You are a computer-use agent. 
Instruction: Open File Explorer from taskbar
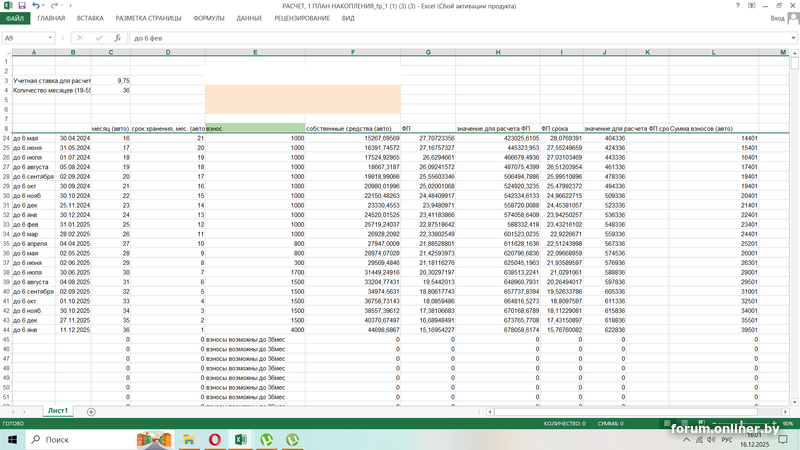pyautogui.click(x=188, y=439)
